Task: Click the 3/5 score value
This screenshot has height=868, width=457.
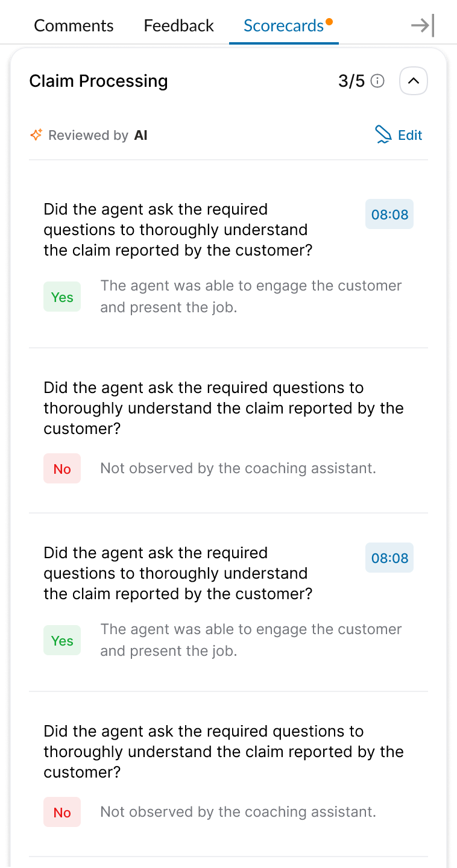Action: [x=351, y=81]
